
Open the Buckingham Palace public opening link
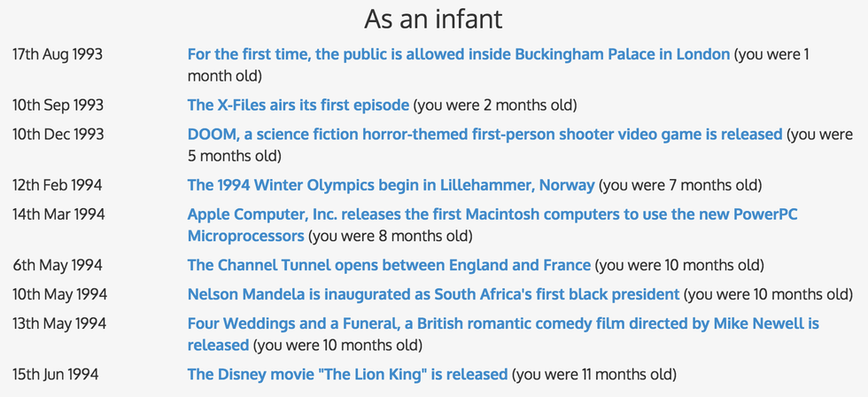[458, 54]
